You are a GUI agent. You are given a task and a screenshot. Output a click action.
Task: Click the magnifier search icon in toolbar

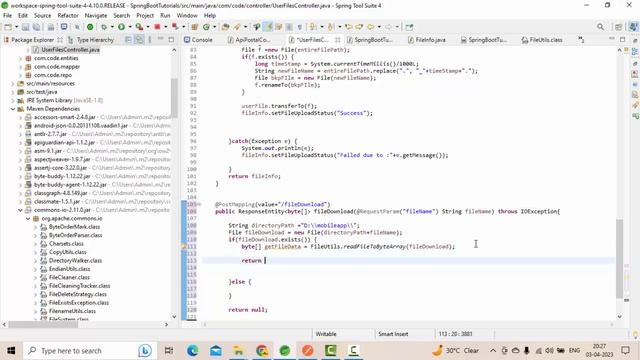point(600,27)
